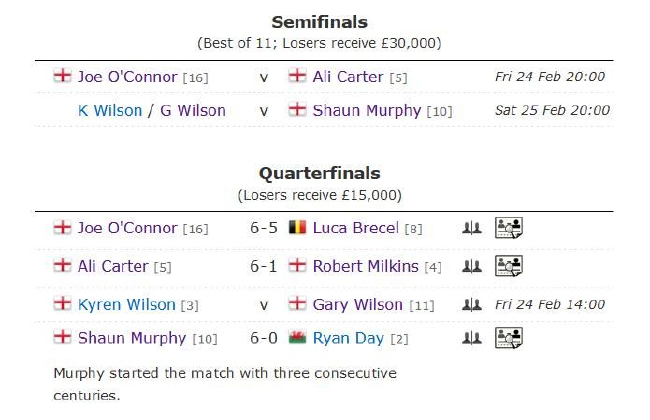Viewport: 650px width, 420px height.
Task: Click the England flag next to Gary Wilson
Action: point(297,304)
